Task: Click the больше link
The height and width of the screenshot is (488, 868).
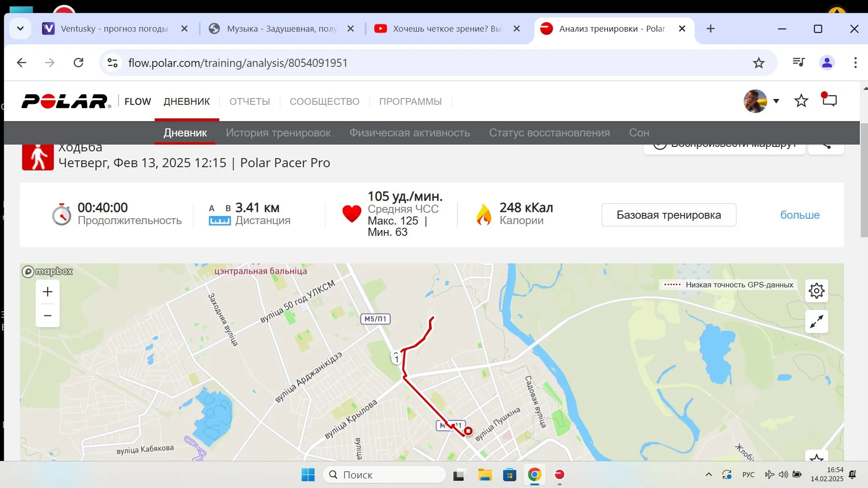Action: [800, 215]
